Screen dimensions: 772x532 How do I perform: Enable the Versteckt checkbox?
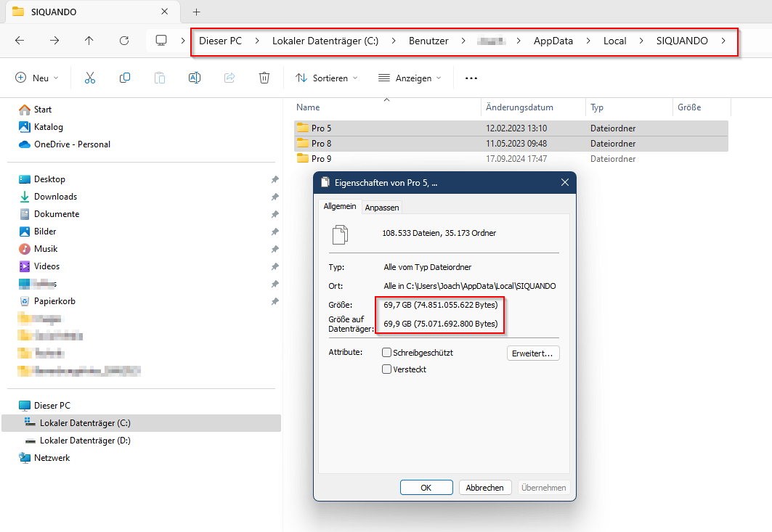tap(387, 369)
